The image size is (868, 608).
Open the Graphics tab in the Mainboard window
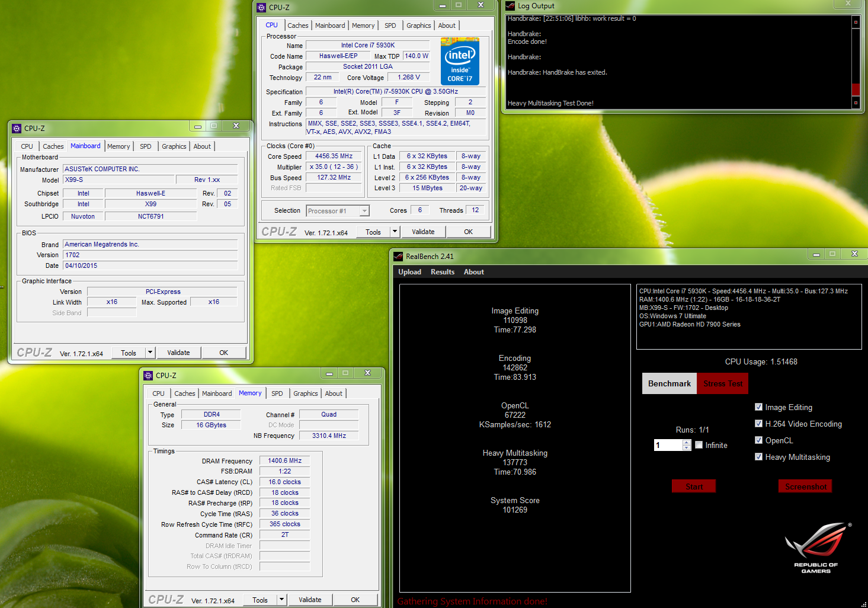[174, 146]
